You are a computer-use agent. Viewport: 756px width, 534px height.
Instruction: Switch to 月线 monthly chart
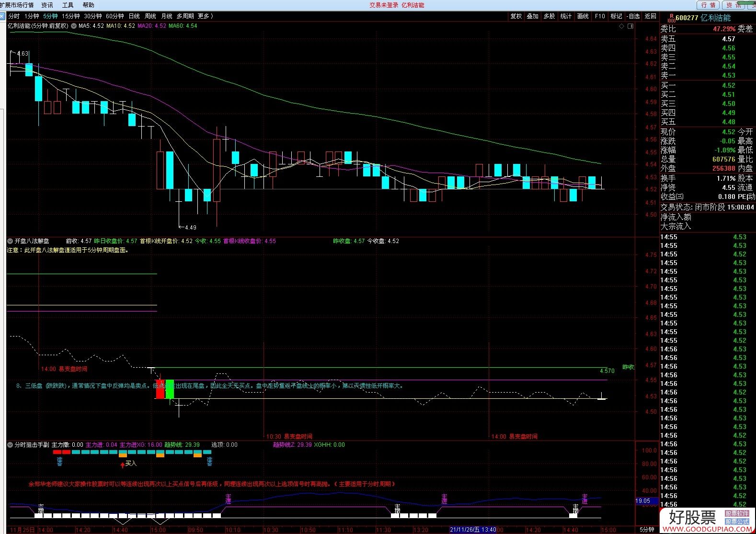(x=166, y=16)
